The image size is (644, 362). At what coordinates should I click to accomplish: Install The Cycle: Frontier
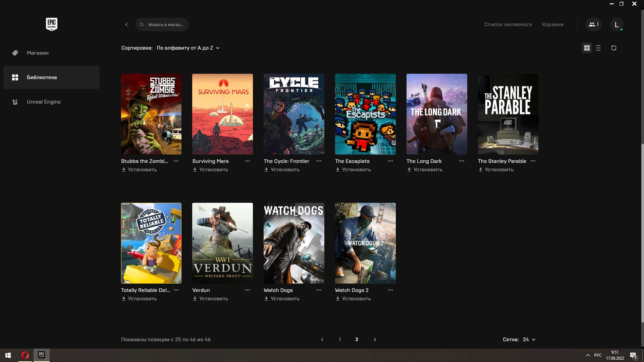point(282,170)
